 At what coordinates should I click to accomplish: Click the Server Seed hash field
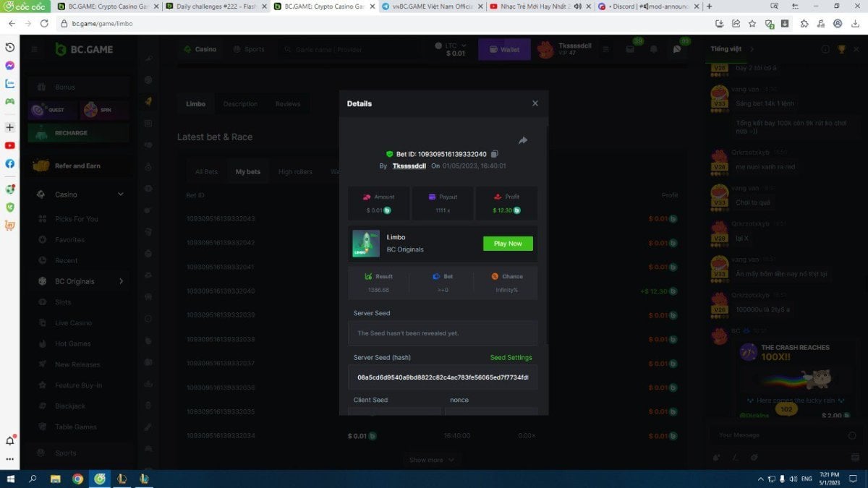[442, 377]
